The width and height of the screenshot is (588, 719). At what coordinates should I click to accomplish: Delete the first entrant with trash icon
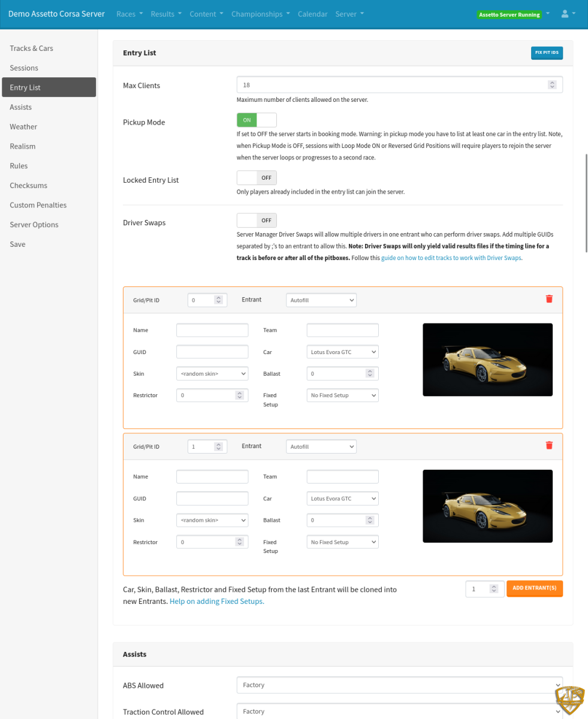point(549,299)
